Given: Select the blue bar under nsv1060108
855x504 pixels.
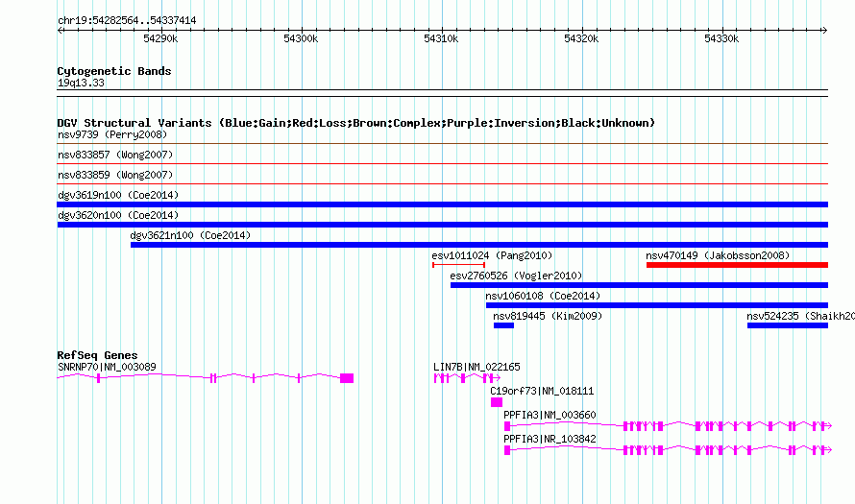Looking at the screenshot, I should tap(657, 305).
